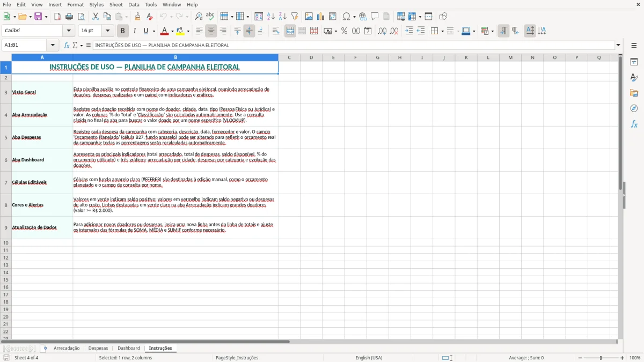Open the Font Size dropdown
Screen dimensions: 644x362
click(x=107, y=31)
